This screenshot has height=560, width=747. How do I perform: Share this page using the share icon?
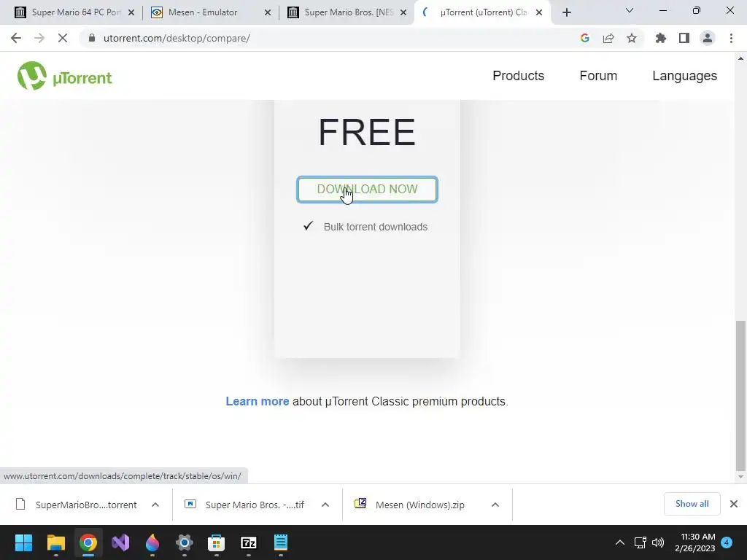tap(608, 38)
